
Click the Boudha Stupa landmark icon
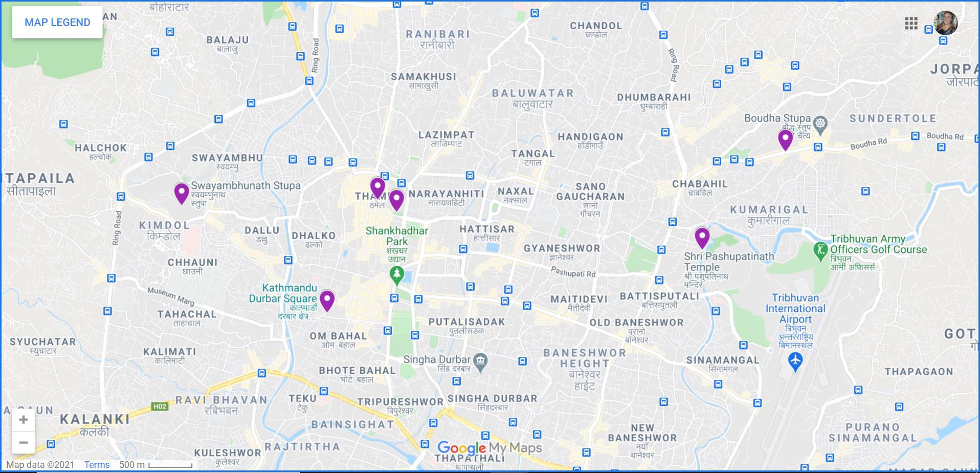tap(820, 123)
